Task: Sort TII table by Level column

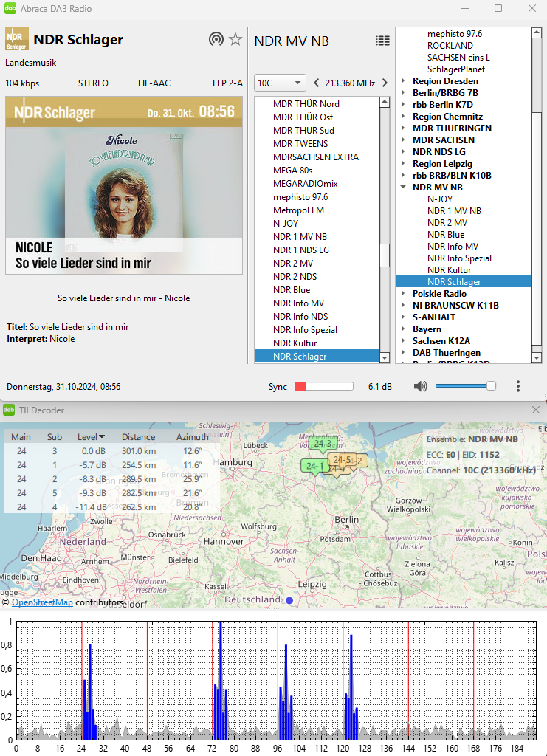Action: click(x=91, y=437)
